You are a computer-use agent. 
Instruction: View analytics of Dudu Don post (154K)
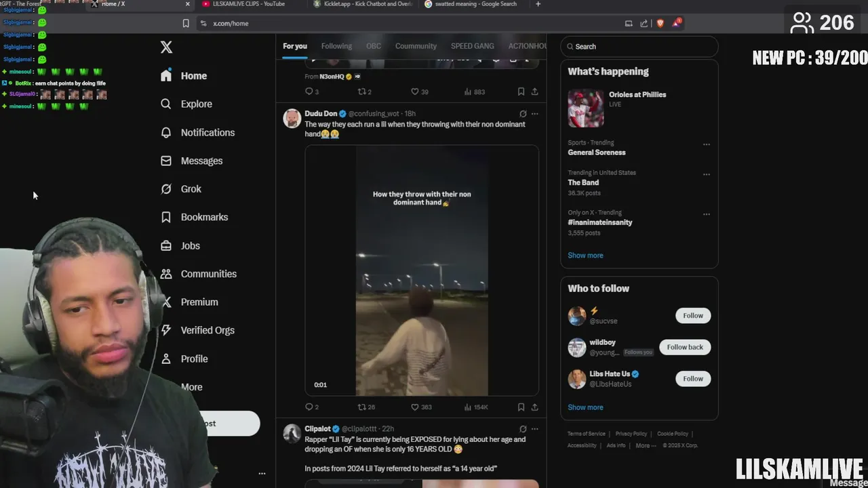click(x=476, y=407)
